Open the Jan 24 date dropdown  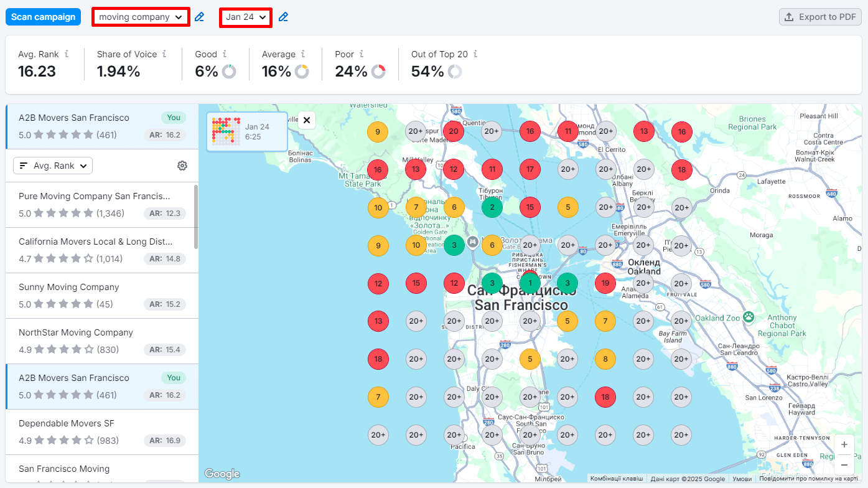(246, 17)
